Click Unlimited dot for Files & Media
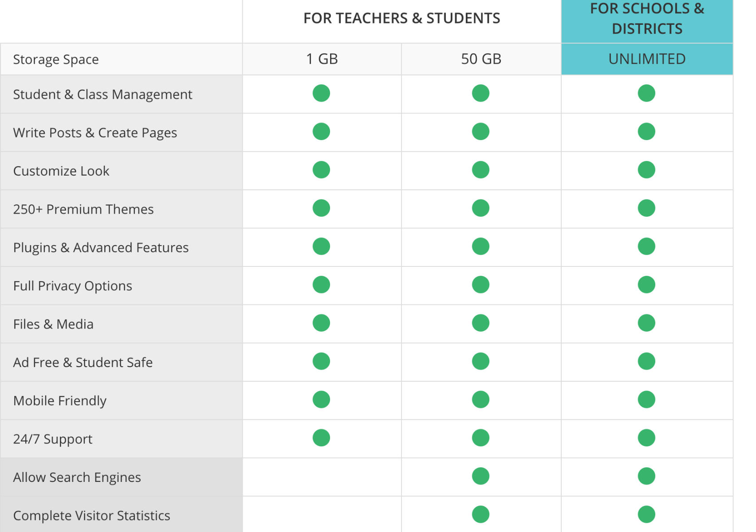The height and width of the screenshot is (532, 756). (646, 323)
